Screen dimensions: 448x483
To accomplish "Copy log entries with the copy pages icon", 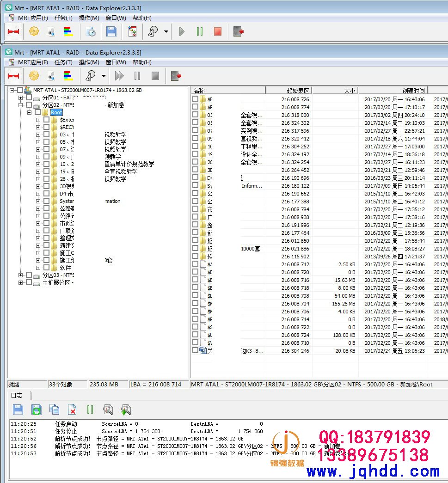I will click(54, 410).
